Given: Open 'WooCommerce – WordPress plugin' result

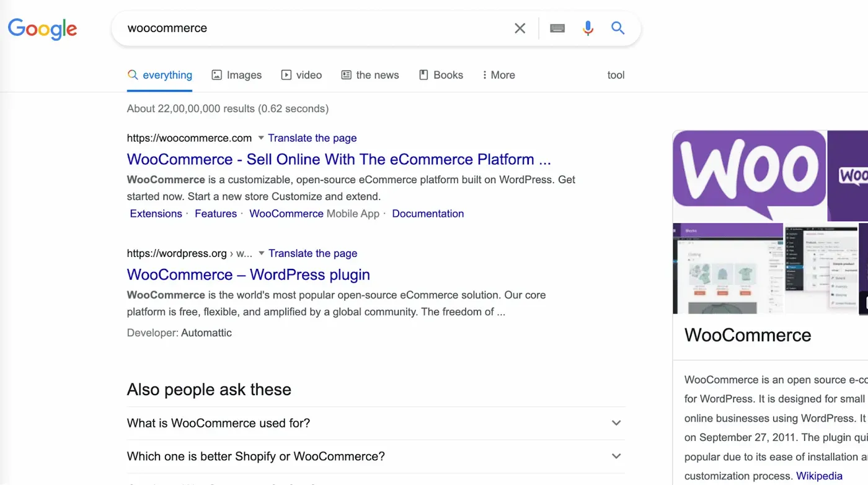Looking at the screenshot, I should pyautogui.click(x=249, y=274).
